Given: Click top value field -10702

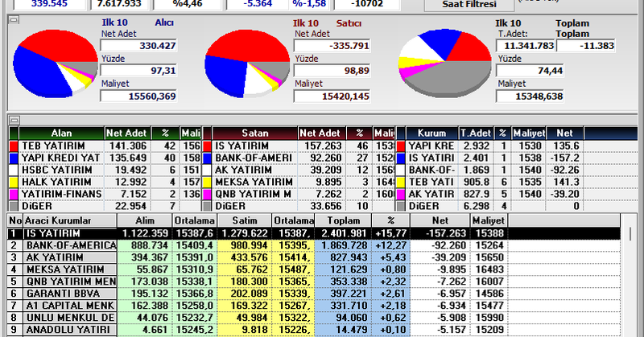Looking at the screenshot, I should [367, 4].
